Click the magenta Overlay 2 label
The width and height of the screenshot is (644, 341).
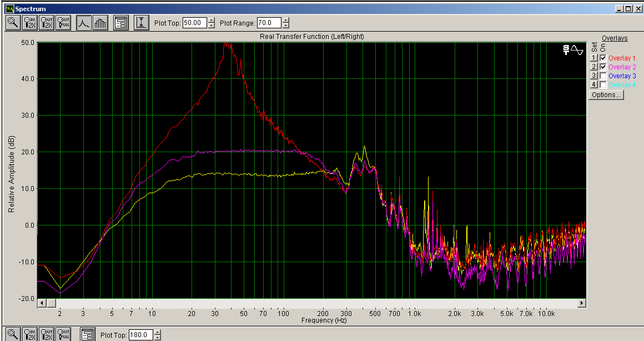622,67
